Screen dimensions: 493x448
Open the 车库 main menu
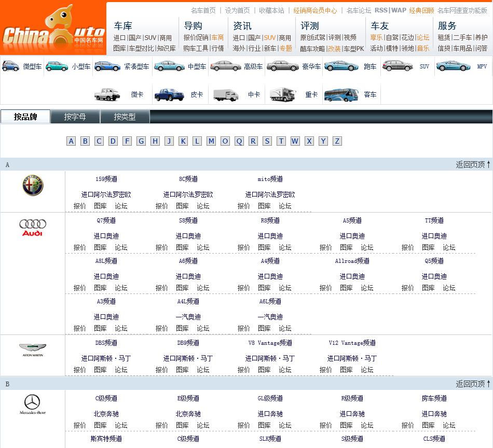tap(123, 26)
